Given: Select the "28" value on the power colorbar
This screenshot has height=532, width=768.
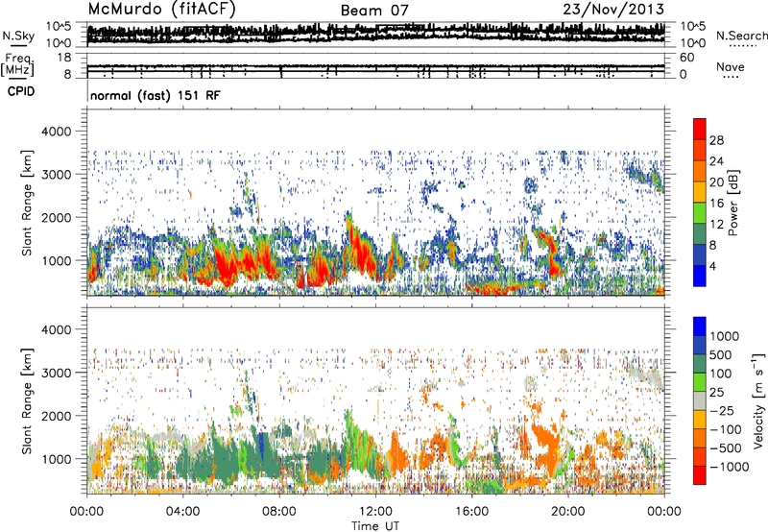Looking at the screenshot, I should [x=716, y=140].
